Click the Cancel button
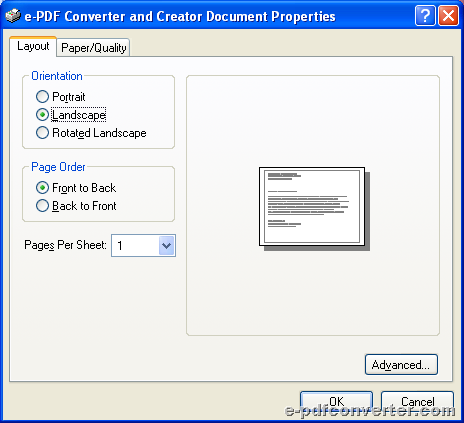The image size is (464, 423). [x=417, y=401]
